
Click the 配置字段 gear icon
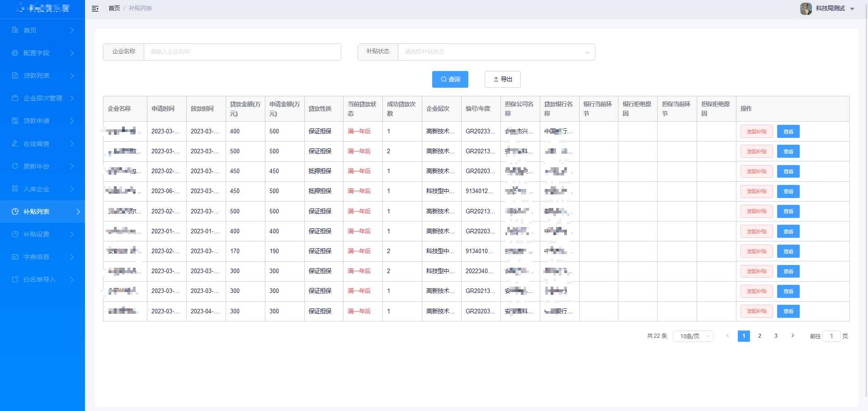[x=15, y=53]
